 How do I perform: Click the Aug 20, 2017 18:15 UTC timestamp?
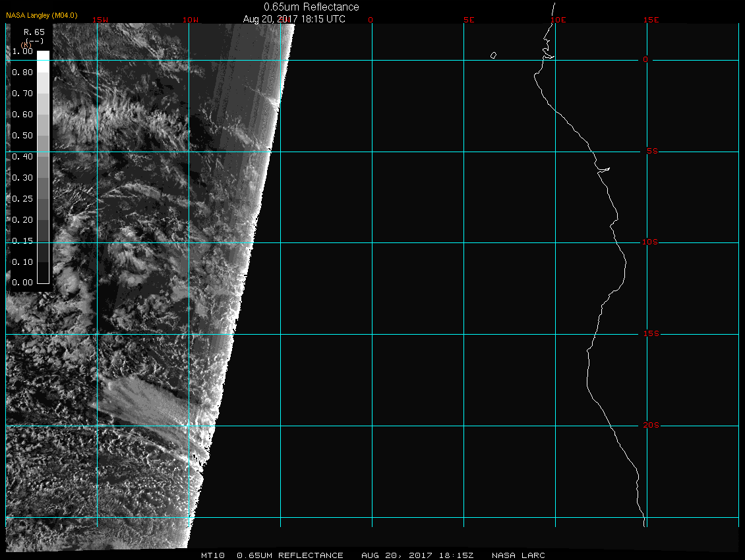click(x=294, y=19)
